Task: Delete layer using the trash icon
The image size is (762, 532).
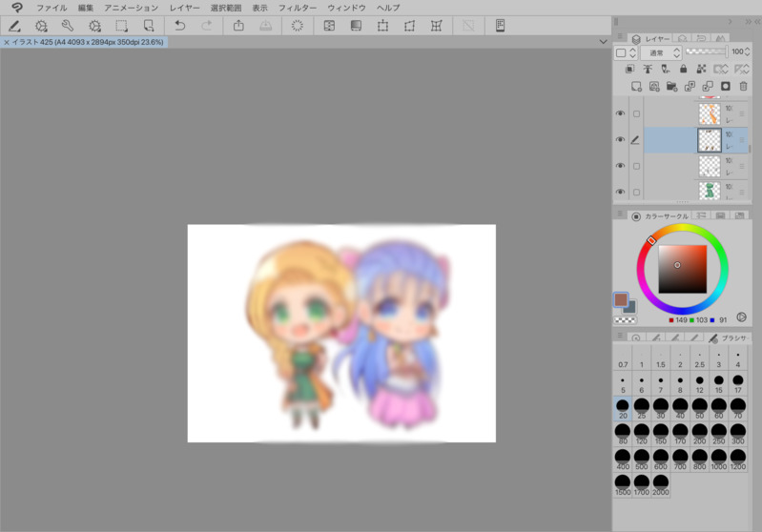Action: pyautogui.click(x=743, y=87)
